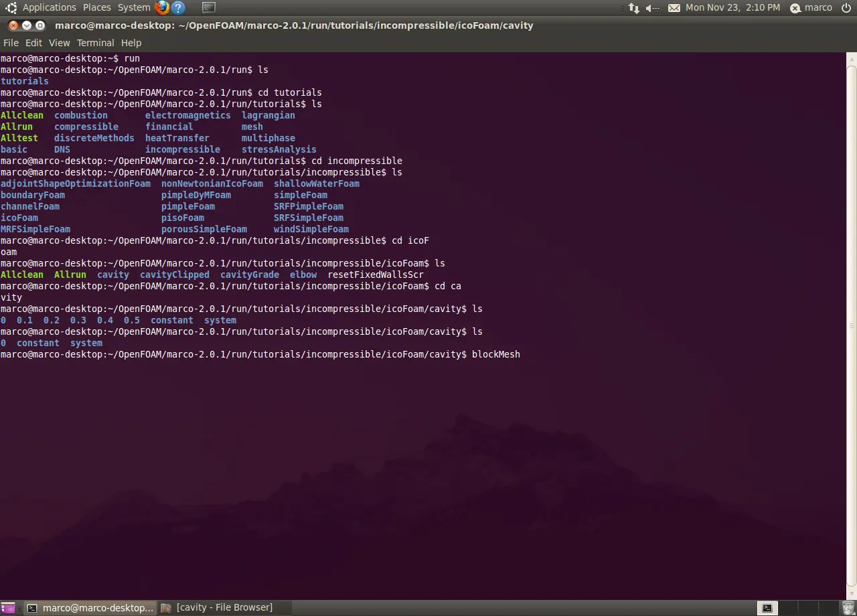857x616 pixels.
Task: Open the terminal File menu
Action: (11, 42)
